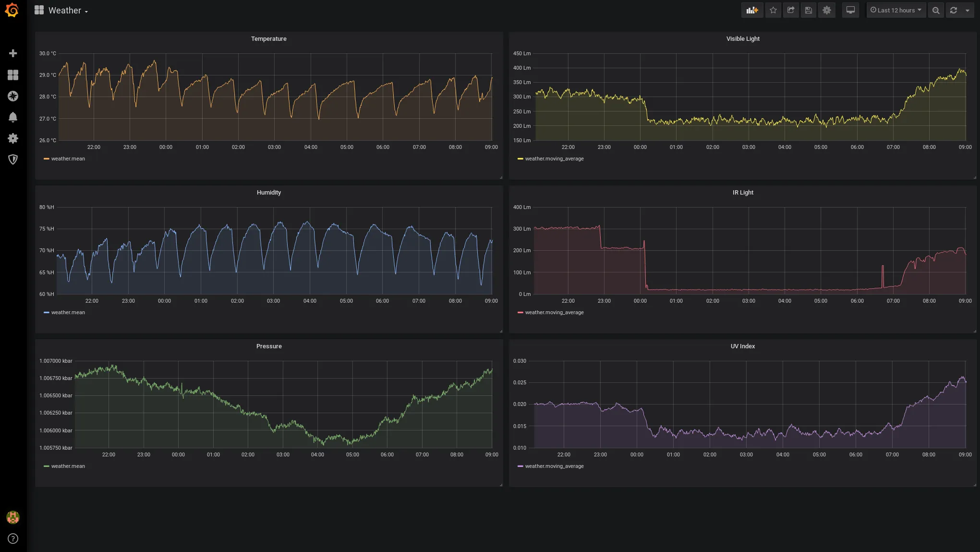The image size is (980, 552).
Task: Enable TV cycle view mode
Action: [850, 10]
